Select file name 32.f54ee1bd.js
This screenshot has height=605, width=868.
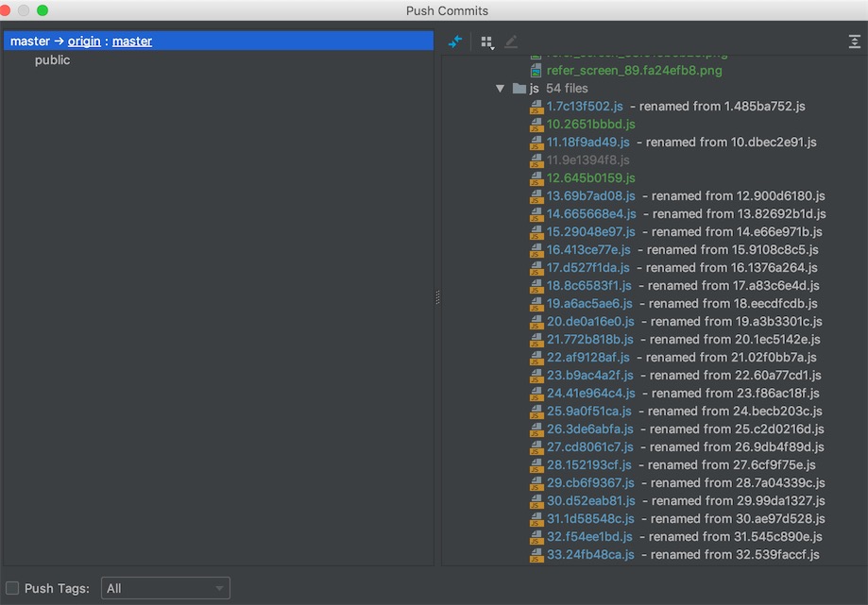589,536
